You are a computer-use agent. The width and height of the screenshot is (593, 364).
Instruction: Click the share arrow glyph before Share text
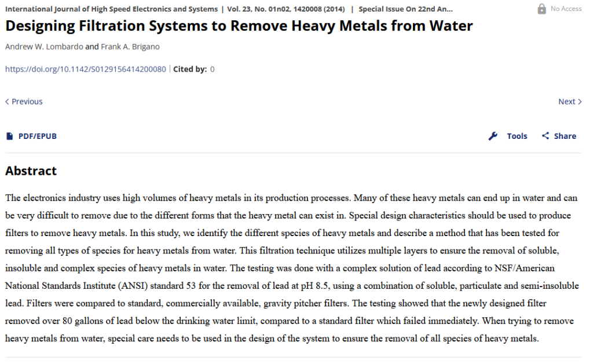pos(545,135)
